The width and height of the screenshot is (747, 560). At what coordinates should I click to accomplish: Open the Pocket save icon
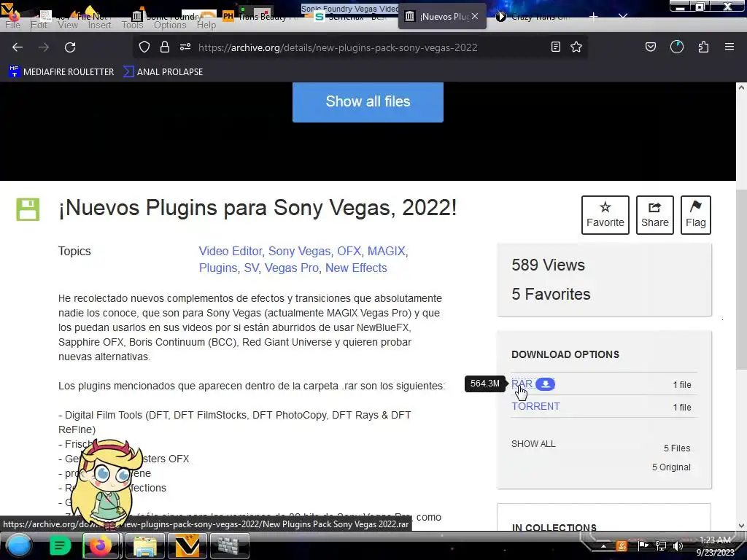650,47
